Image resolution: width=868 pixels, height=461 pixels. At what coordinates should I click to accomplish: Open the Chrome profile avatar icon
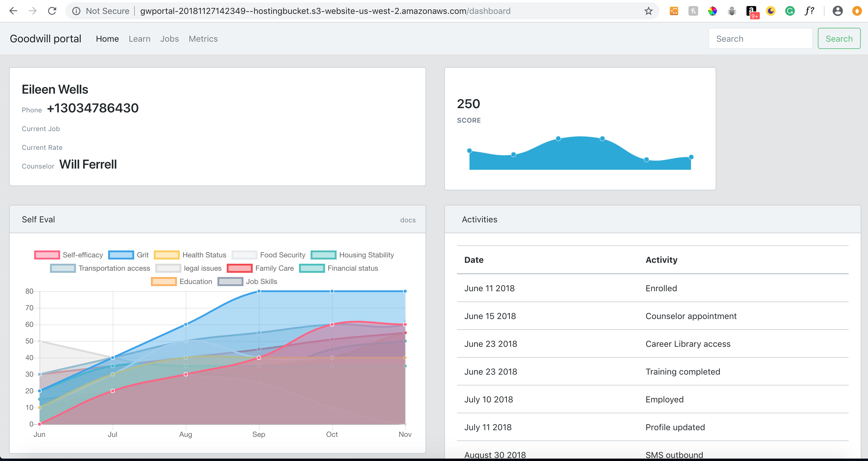[x=837, y=11]
